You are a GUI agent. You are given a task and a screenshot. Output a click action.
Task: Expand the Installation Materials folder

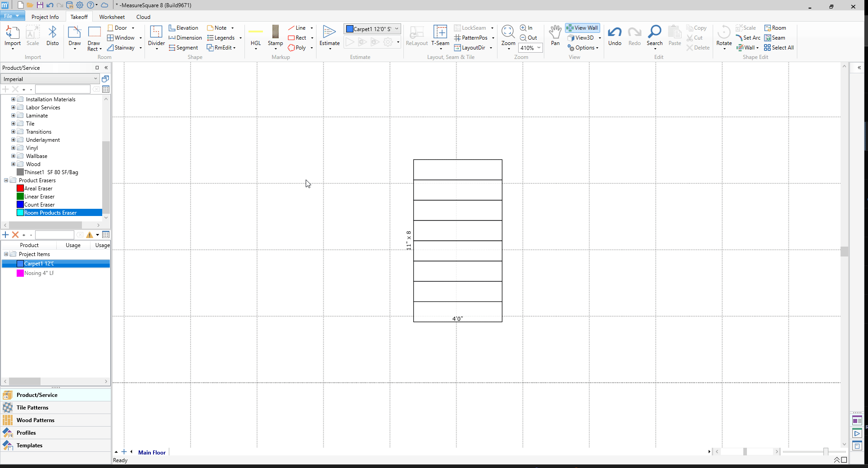[13, 99]
